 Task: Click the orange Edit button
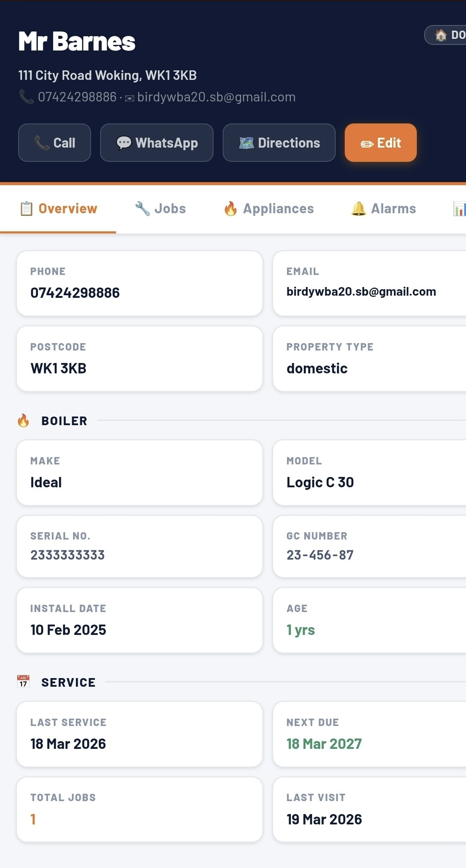pos(381,143)
